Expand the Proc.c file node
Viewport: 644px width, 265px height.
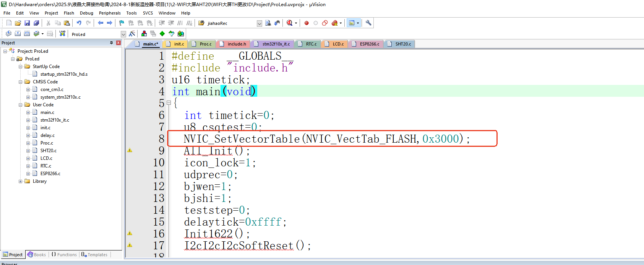pyautogui.click(x=28, y=143)
